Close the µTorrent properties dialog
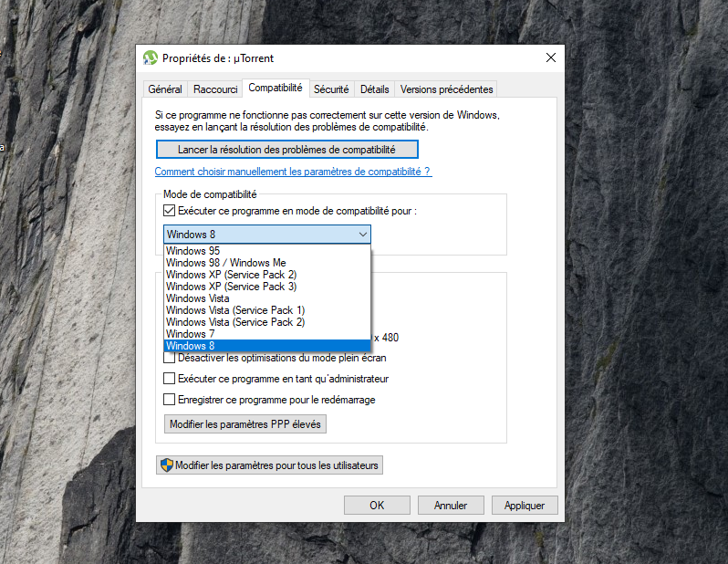728x564 pixels. [x=551, y=57]
